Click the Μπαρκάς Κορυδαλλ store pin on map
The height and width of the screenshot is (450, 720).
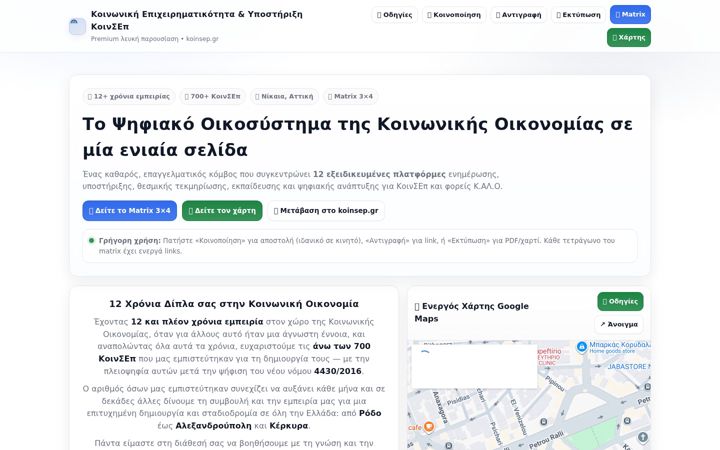(x=582, y=347)
